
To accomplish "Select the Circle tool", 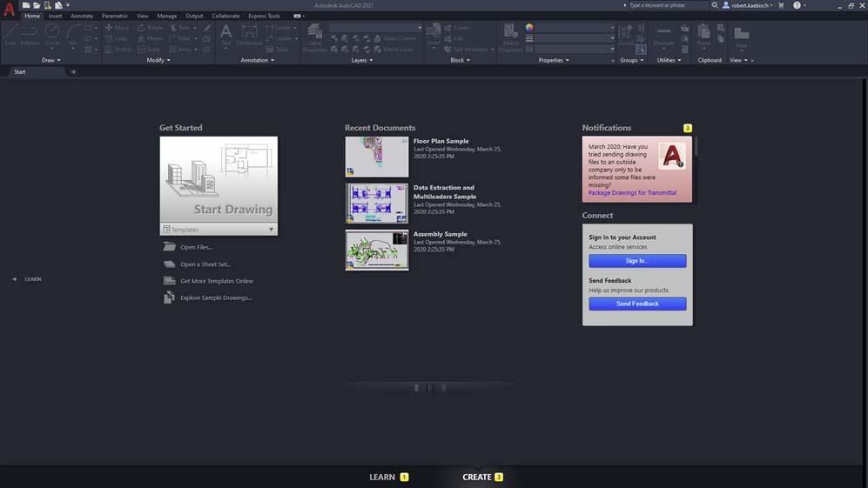I will coord(52,34).
